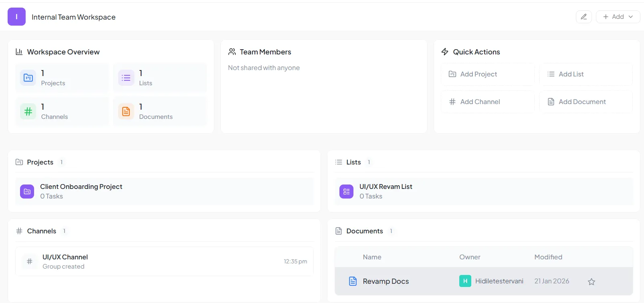Open the Revamp Docs file
The width and height of the screenshot is (644, 303).
click(386, 281)
